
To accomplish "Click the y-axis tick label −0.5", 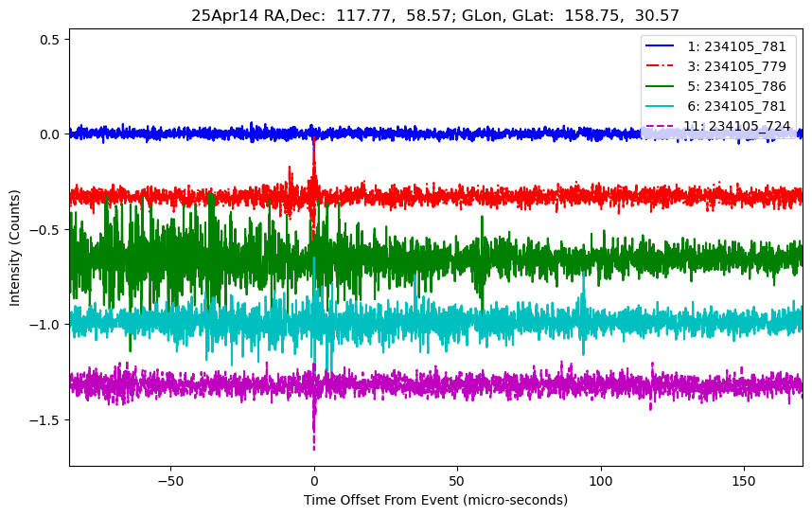I will pyautogui.click(x=45, y=229).
